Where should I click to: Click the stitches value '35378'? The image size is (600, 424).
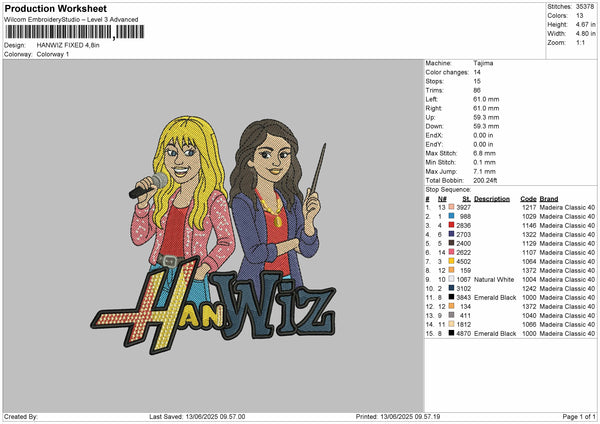(x=585, y=7)
